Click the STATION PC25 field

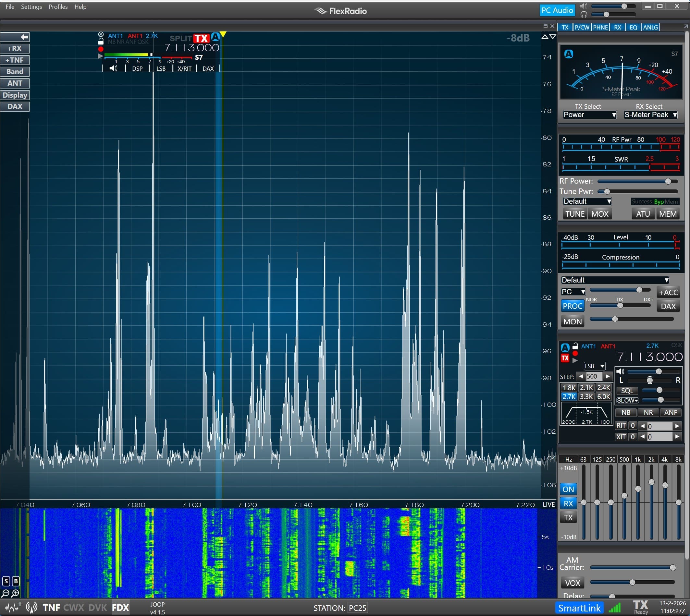click(357, 608)
